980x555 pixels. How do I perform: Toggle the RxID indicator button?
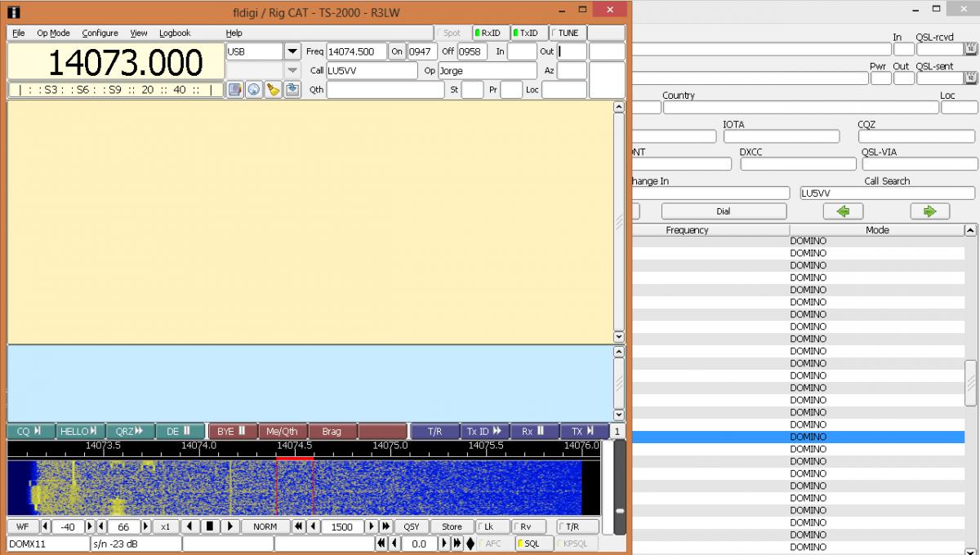(491, 33)
